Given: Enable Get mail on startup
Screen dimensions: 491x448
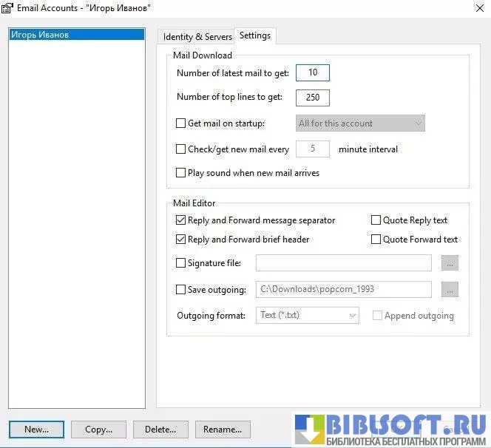Looking at the screenshot, I should [181, 123].
